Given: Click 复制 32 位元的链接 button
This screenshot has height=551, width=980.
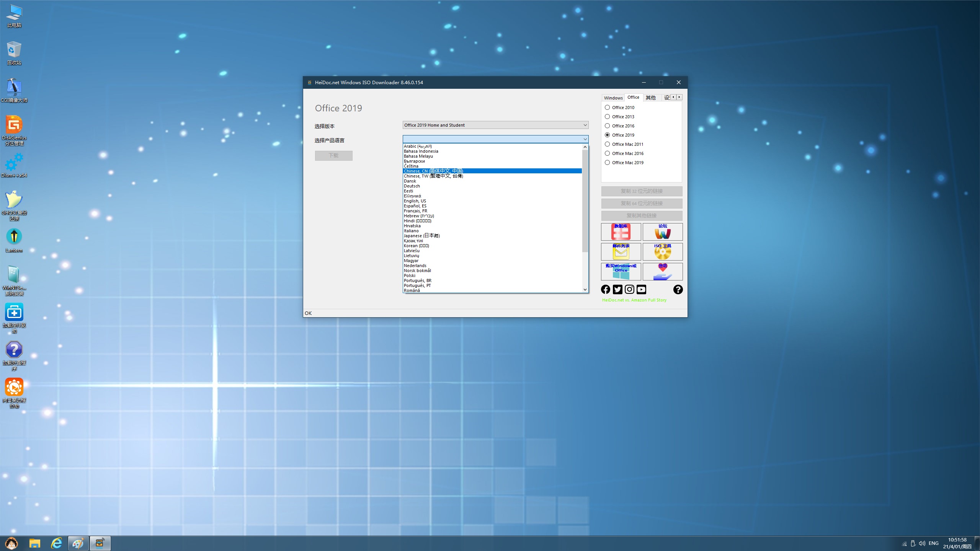Looking at the screenshot, I should 642,191.
